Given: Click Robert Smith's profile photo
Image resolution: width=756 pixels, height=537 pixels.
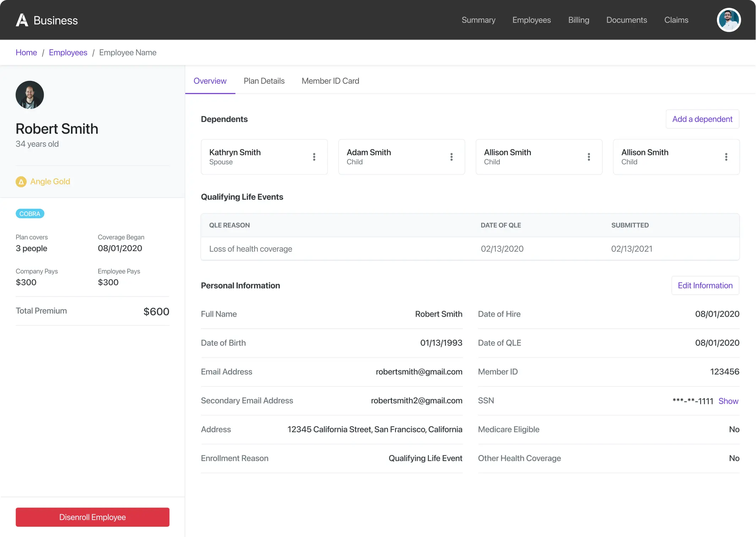Looking at the screenshot, I should pos(30,95).
